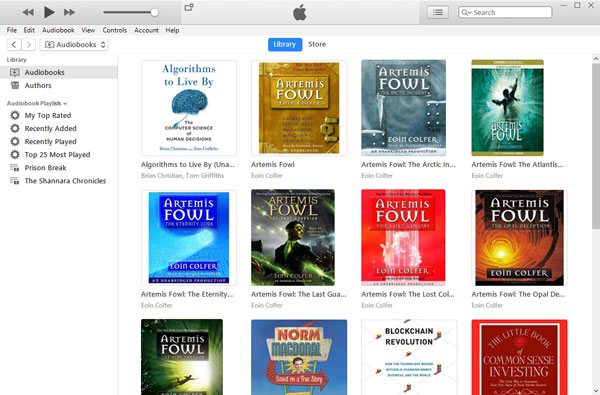This screenshot has width=600, height=395.
Task: Skip ahead with the fast-forward button
Action: pyautogui.click(x=69, y=12)
